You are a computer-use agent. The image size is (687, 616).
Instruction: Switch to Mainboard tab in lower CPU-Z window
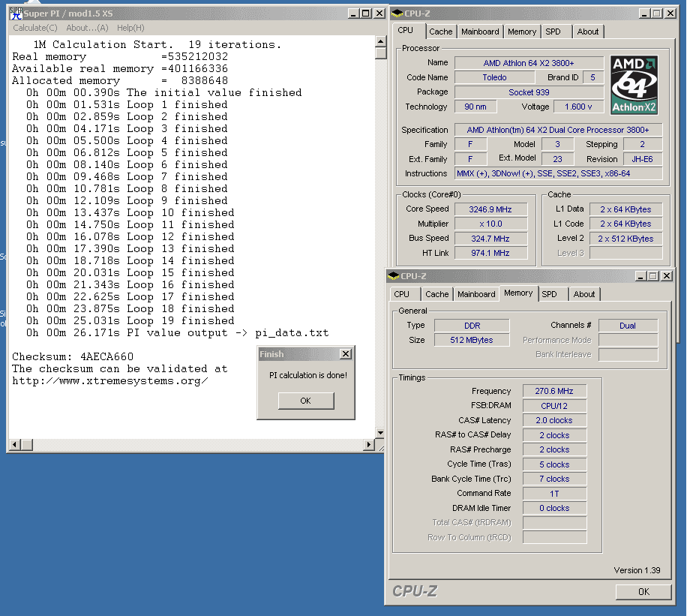tap(476, 294)
